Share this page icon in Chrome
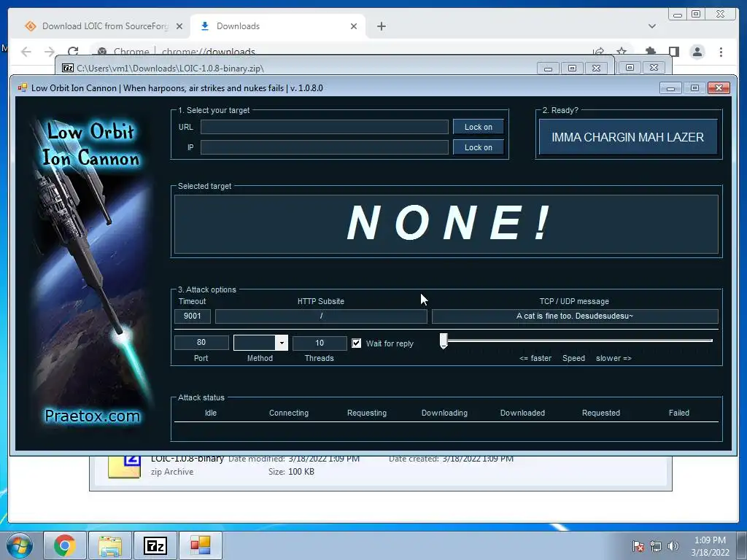Viewport: 747px width, 560px height. coord(598,52)
